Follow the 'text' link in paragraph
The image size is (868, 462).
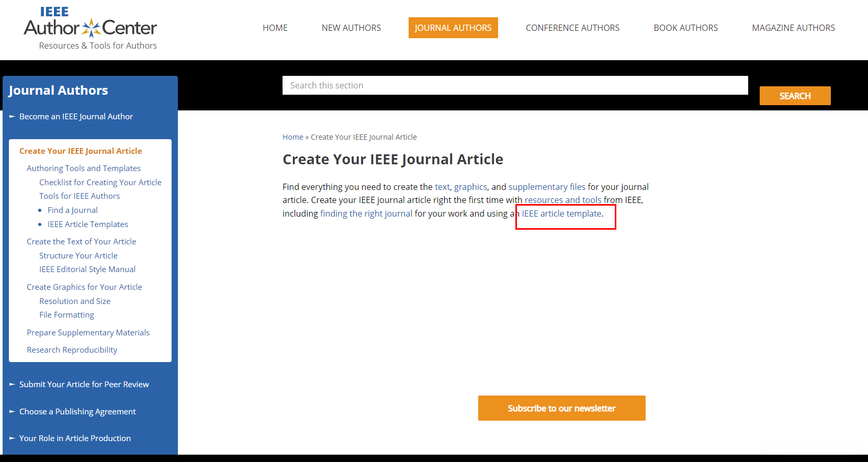(x=442, y=187)
